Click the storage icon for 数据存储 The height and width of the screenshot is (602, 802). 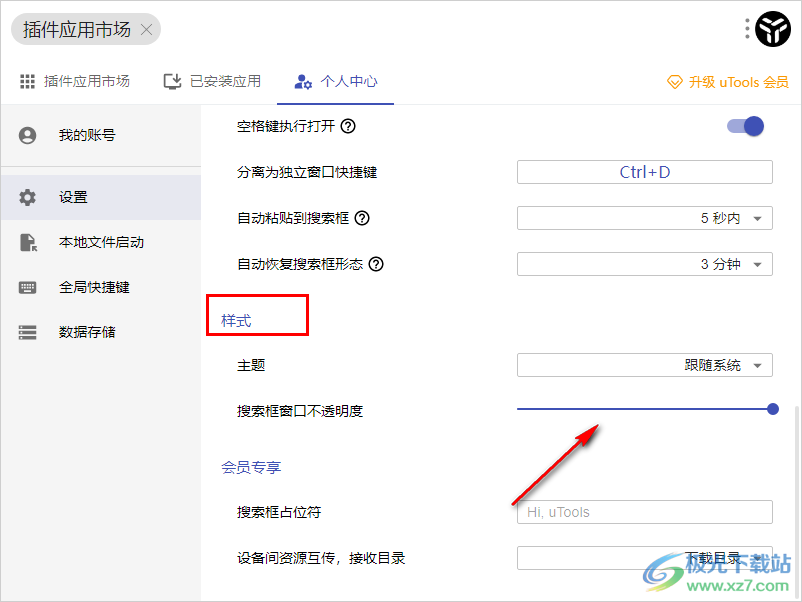point(27,332)
